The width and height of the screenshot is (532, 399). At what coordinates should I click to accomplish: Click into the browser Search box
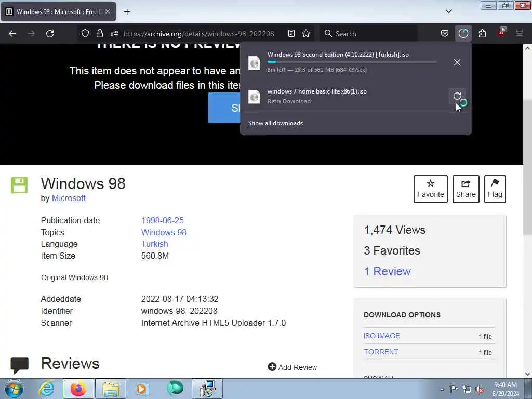point(368,34)
